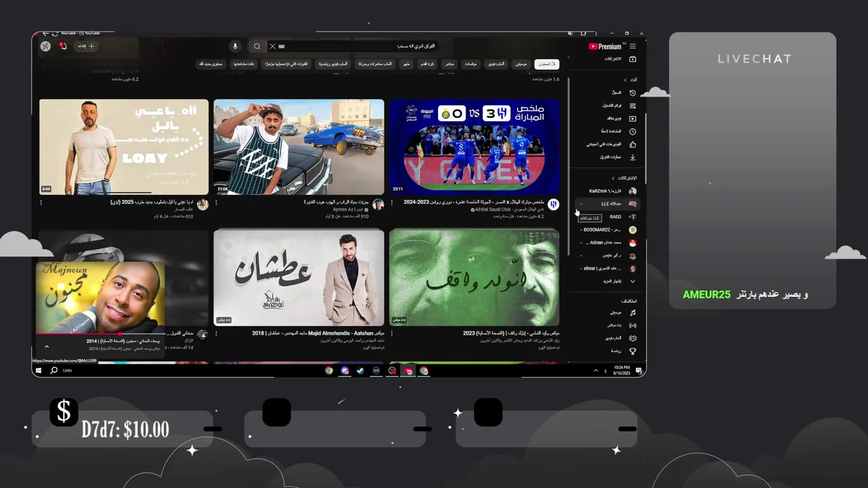This screenshot has width=868, height=488.
Task: Toggle the YouTube hamburger menu
Action: [633, 46]
